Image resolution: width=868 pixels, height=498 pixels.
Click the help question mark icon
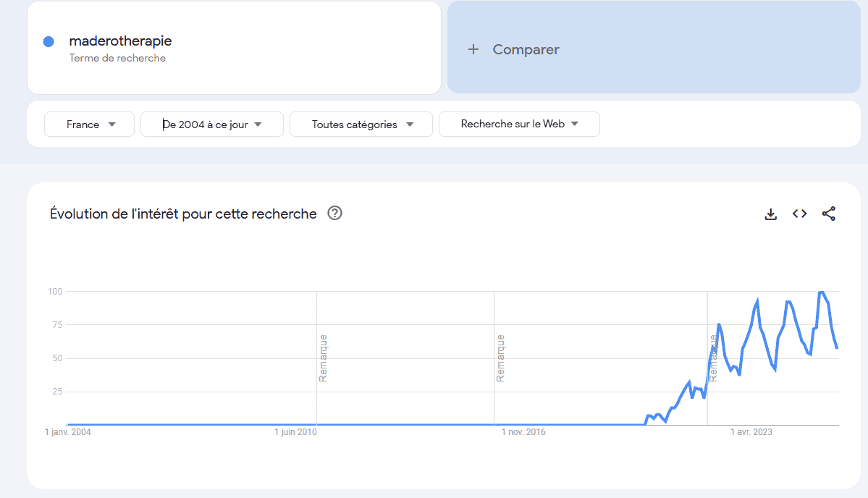334,213
